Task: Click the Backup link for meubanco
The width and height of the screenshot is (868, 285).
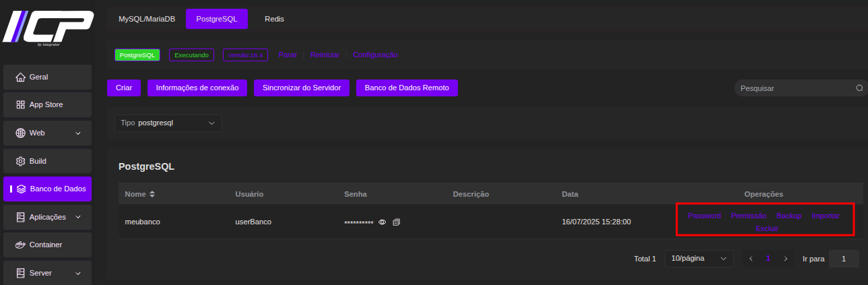Action: (789, 216)
